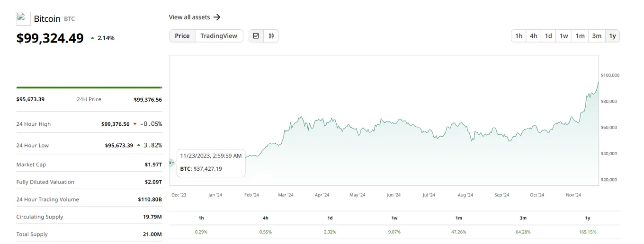Click the 1d performance value 2.32%
This screenshot has height=244, width=644.
click(x=330, y=232)
